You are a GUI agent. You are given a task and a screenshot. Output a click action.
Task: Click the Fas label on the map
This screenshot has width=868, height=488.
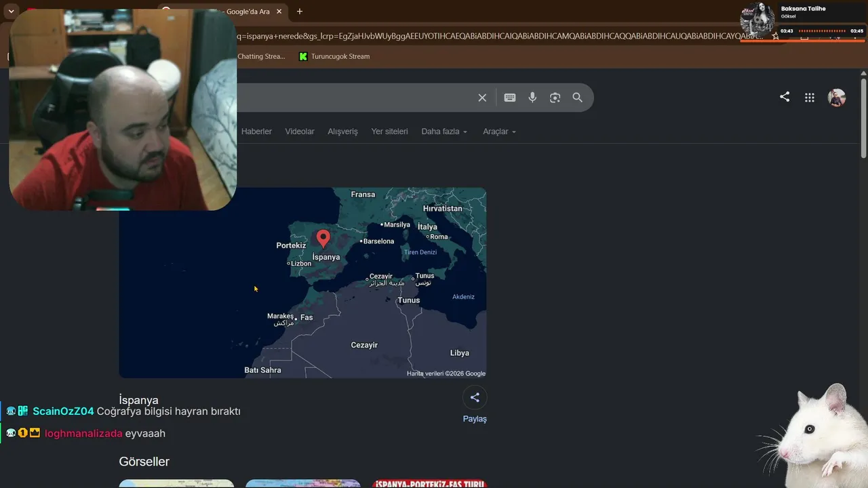[307, 317]
